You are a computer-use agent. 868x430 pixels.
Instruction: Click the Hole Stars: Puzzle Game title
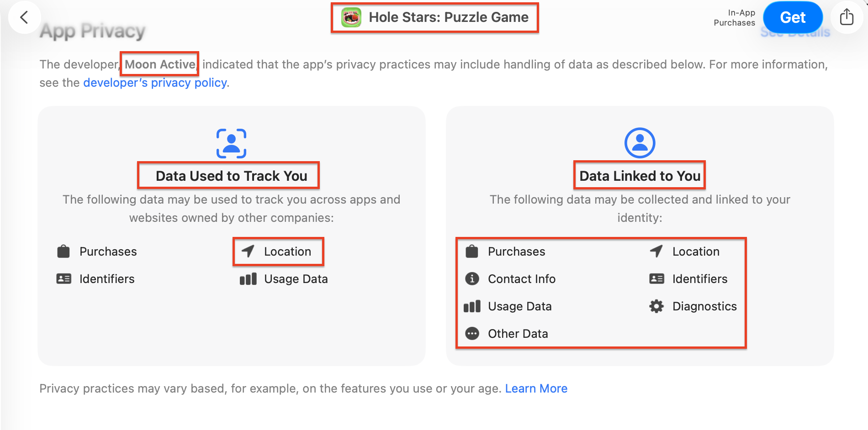(x=448, y=17)
